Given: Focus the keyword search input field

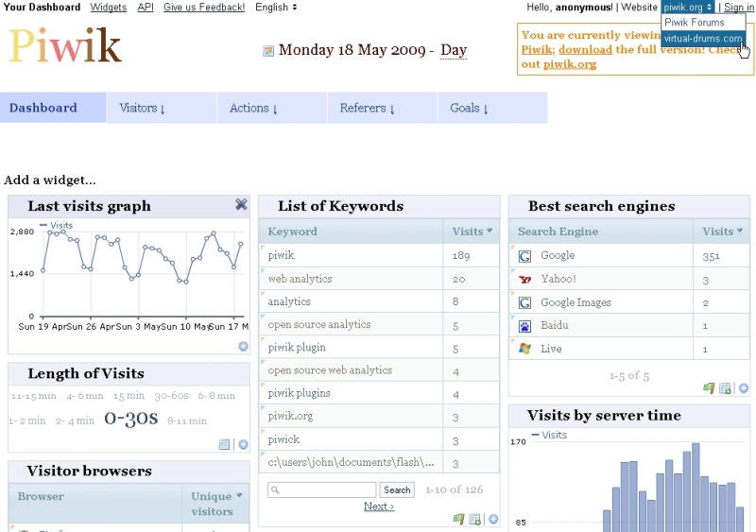Looking at the screenshot, I should click(322, 490).
